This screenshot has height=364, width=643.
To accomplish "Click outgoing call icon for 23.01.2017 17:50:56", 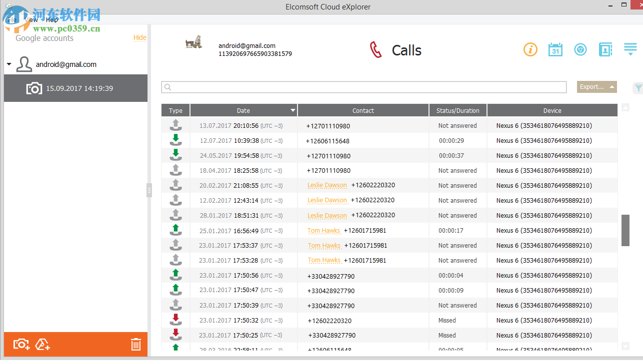I will [175, 275].
